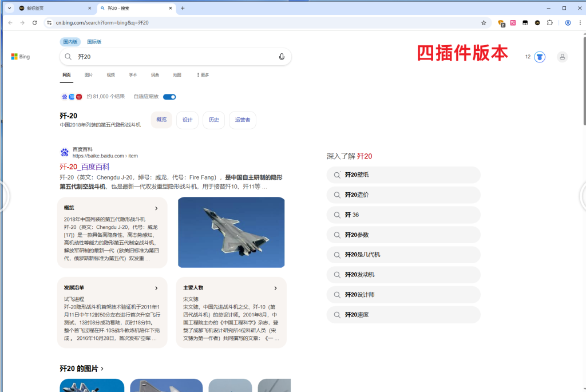Close the 新标签页 tab
586x392 pixels.
[x=89, y=8]
